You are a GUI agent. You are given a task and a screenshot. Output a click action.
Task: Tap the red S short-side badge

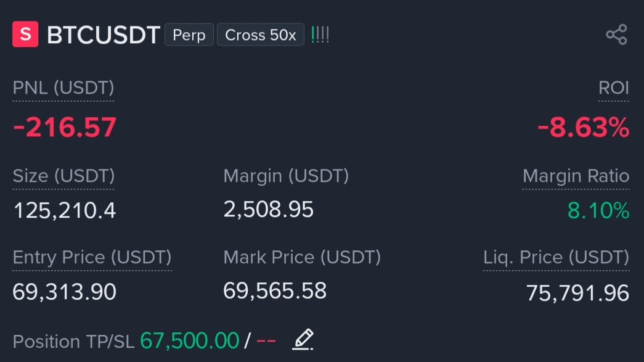click(25, 34)
